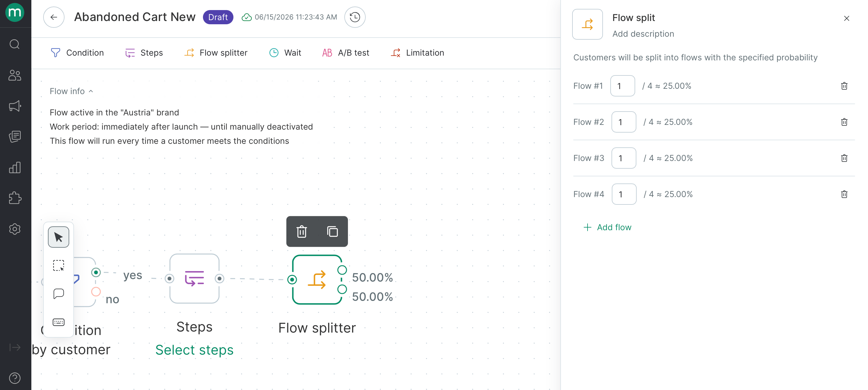The width and height of the screenshot is (868, 390).
Task: Click 'Flow active in the "Austria" brand' text
Action: tap(114, 112)
